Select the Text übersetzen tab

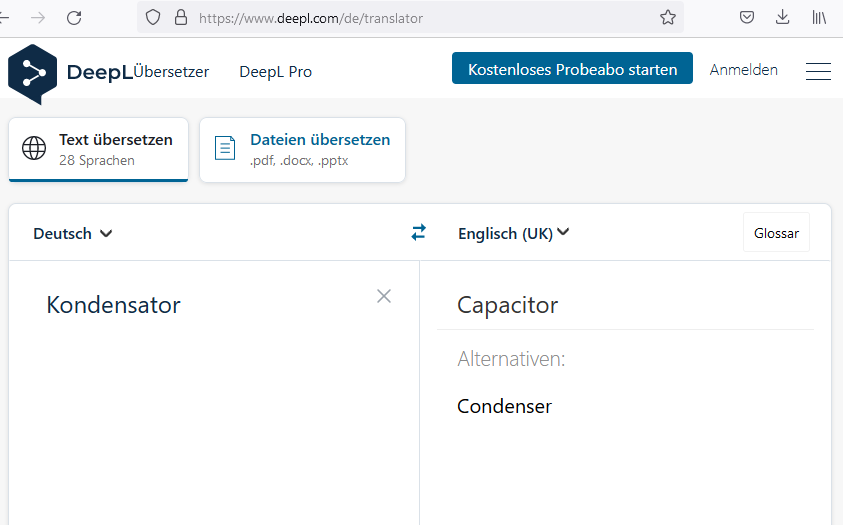[x=98, y=150]
